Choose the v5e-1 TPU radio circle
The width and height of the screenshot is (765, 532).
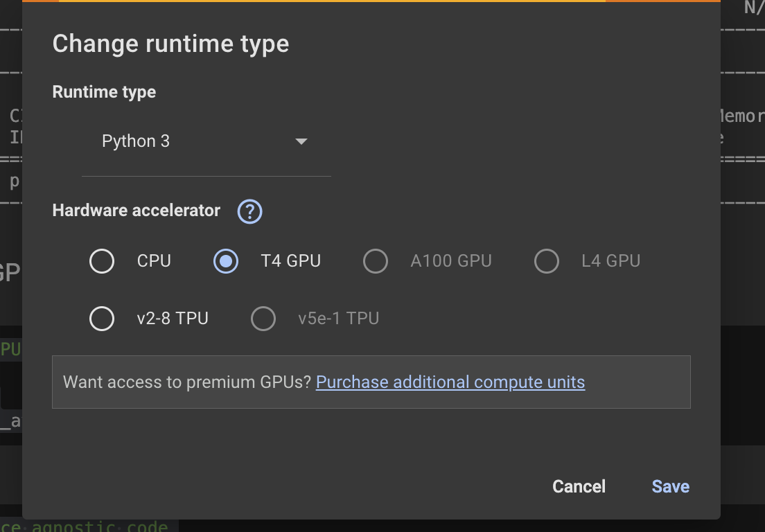[x=263, y=319]
